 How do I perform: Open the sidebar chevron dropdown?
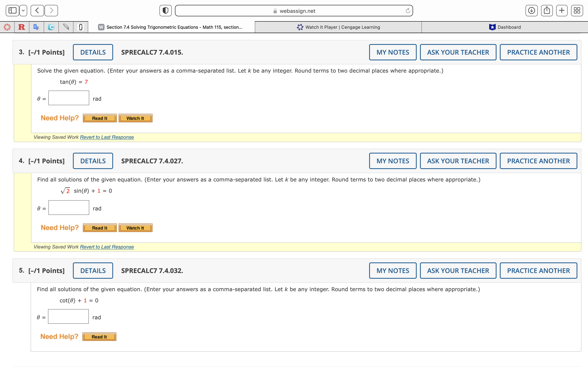click(x=23, y=10)
